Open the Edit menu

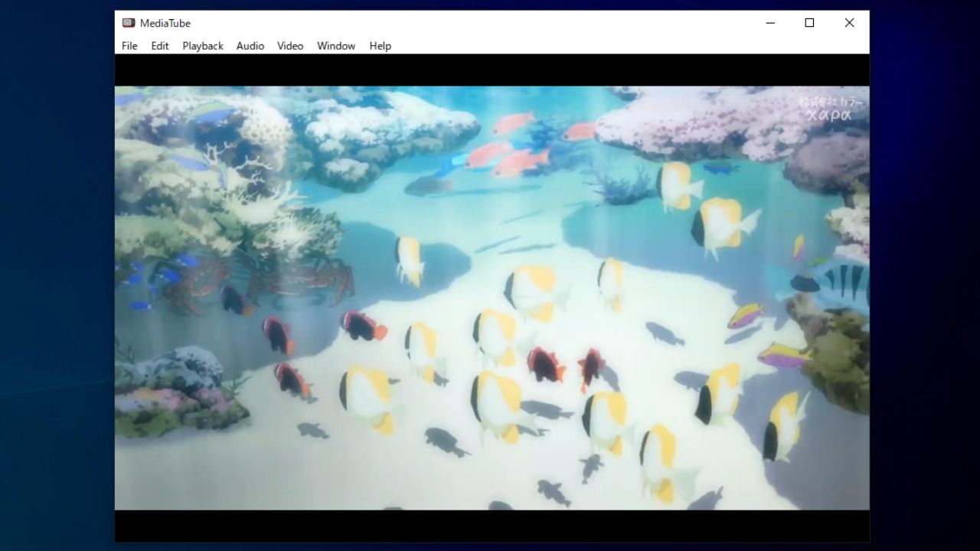pyautogui.click(x=160, y=46)
